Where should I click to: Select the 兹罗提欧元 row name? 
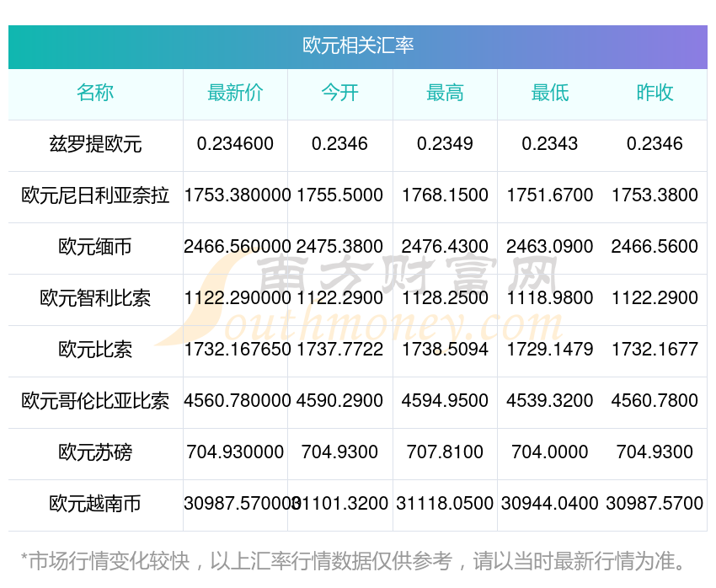point(95,144)
